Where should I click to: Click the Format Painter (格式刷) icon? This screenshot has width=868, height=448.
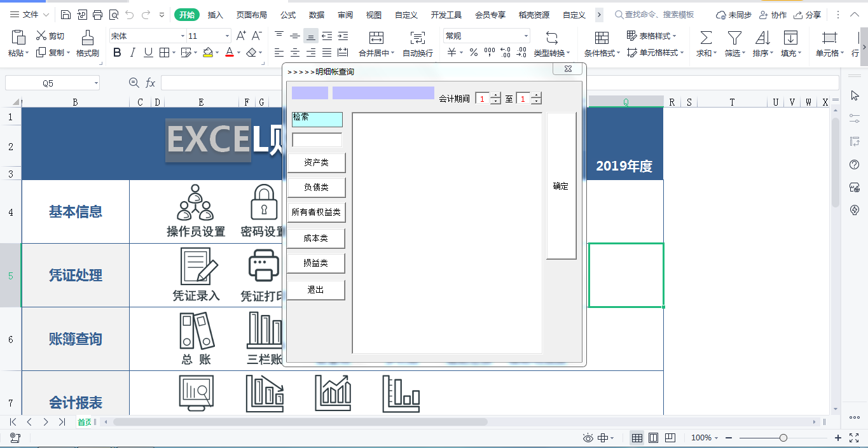(x=88, y=38)
